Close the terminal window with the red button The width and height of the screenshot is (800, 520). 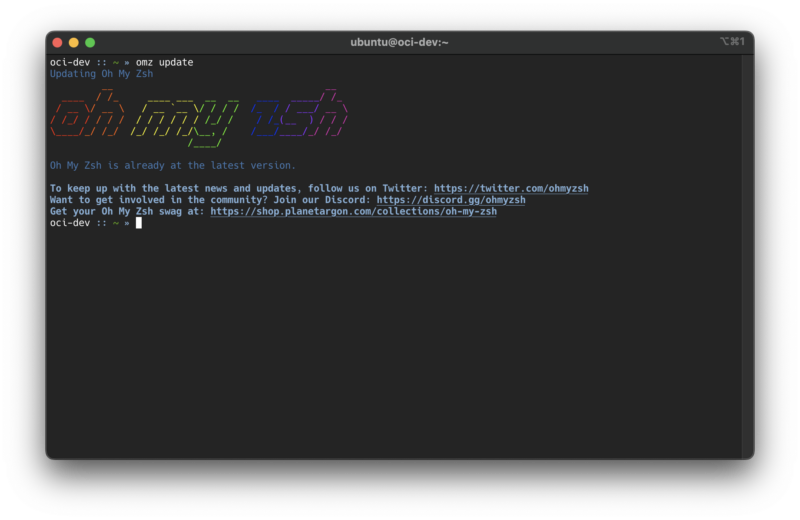point(57,42)
